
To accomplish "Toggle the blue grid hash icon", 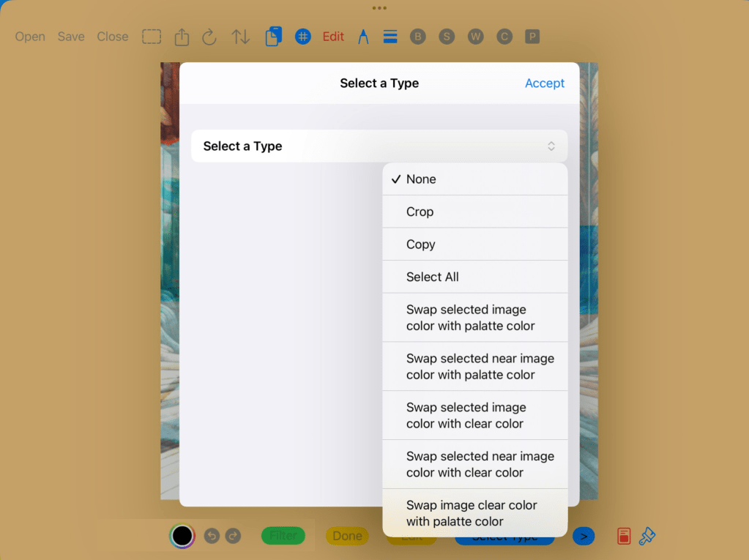I will tap(303, 37).
